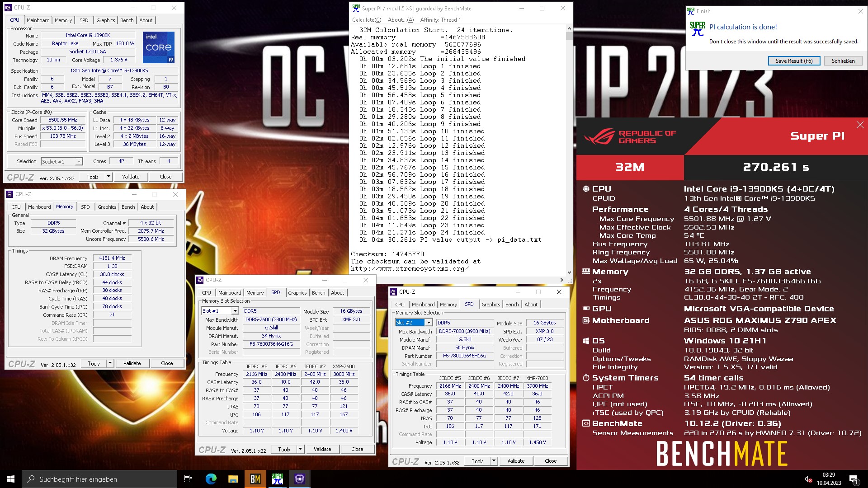The width and height of the screenshot is (868, 488).
Task: Expand the Slot #1 memory slot dropdown
Action: [235, 311]
